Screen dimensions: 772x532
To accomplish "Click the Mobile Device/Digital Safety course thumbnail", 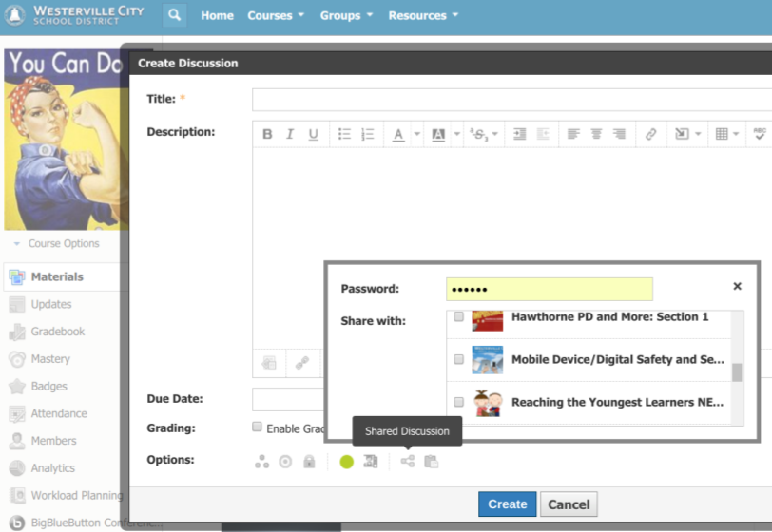I will pos(487,360).
